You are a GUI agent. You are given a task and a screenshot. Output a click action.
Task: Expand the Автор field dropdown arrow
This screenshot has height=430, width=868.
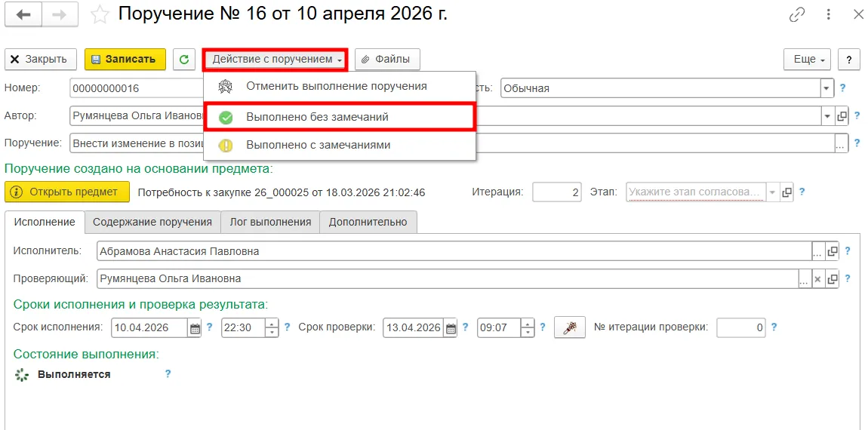(x=827, y=116)
